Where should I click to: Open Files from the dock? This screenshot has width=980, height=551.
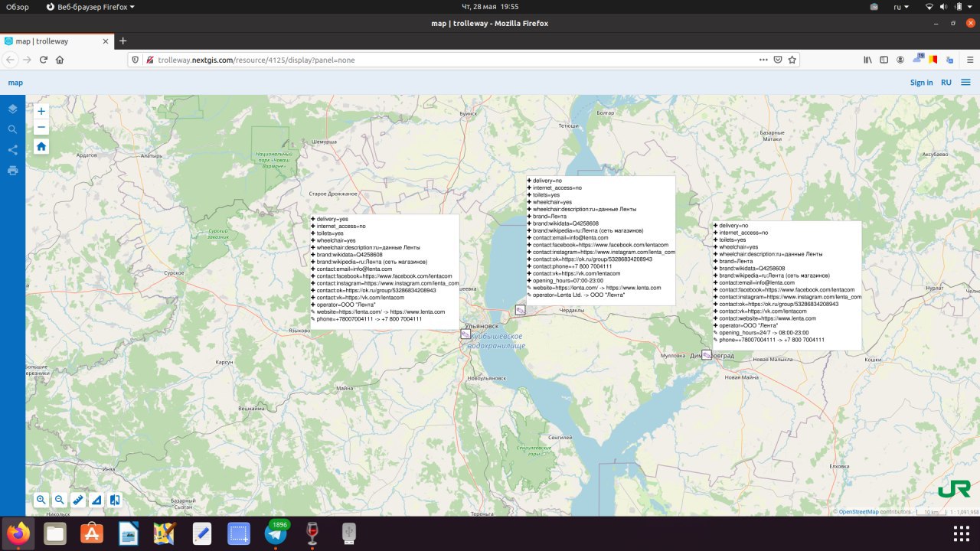coord(55,533)
